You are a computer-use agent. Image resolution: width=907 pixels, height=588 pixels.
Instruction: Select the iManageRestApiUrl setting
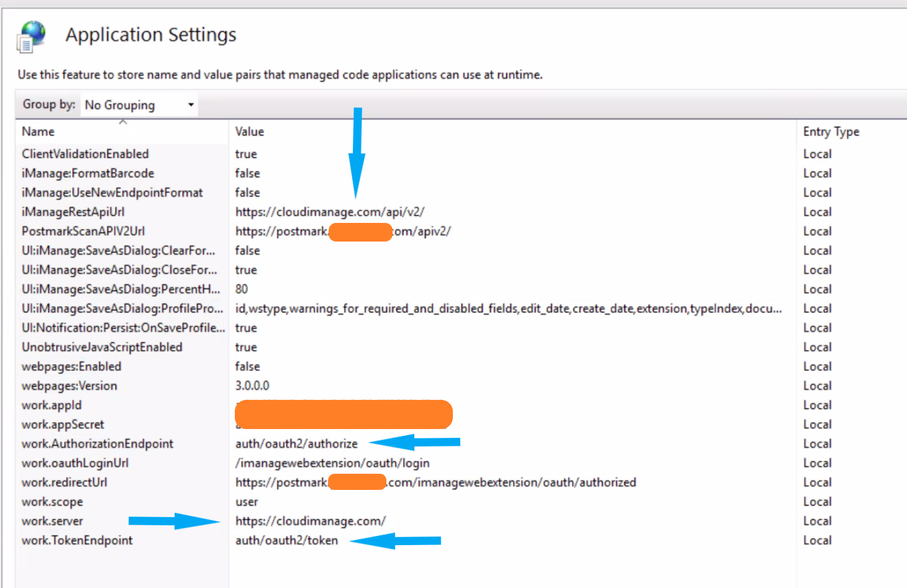click(x=73, y=212)
